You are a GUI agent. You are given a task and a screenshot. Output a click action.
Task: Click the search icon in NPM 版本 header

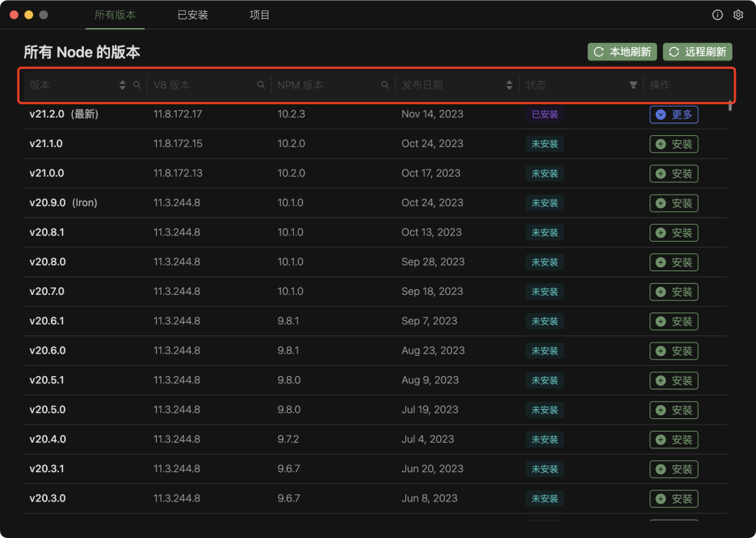385,85
